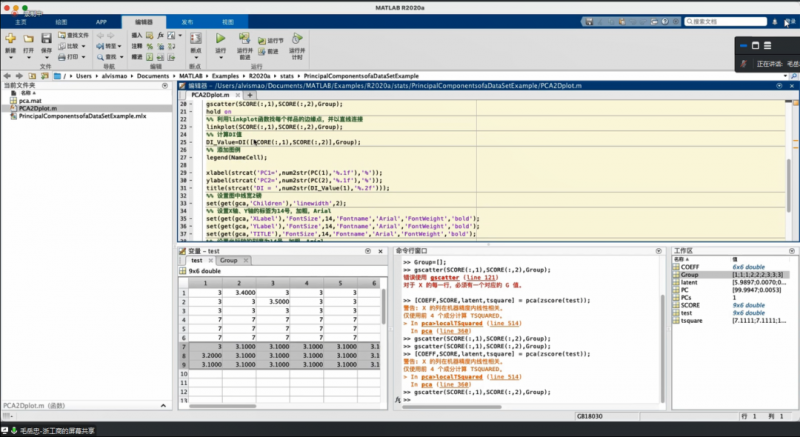Viewport: 800px width, 437px height.
Task: Click the Open folder icon
Action: point(28,38)
